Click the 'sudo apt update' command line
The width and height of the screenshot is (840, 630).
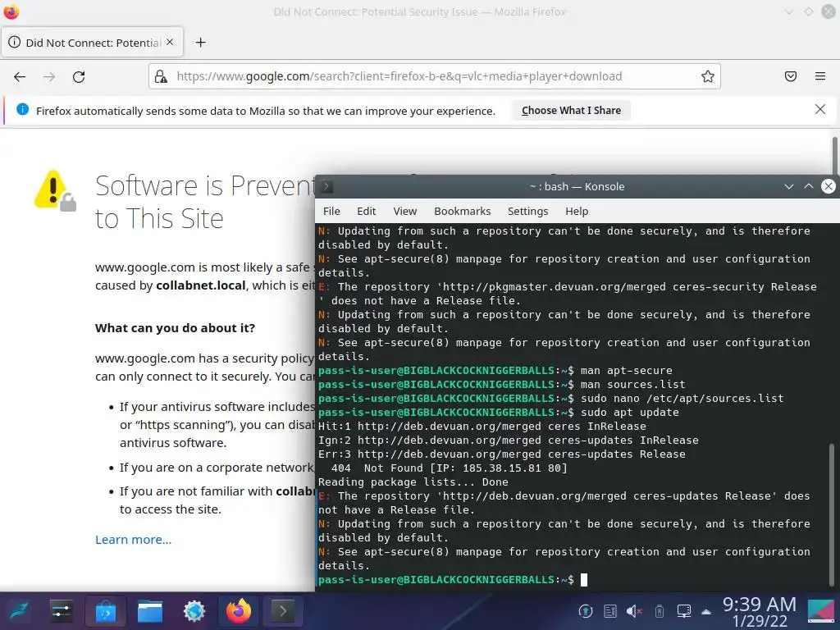click(x=629, y=413)
